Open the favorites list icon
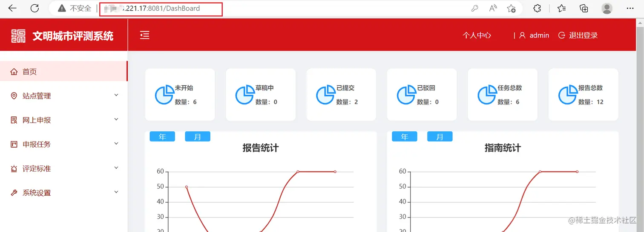Screen dimensions: 644x232 [562, 8]
